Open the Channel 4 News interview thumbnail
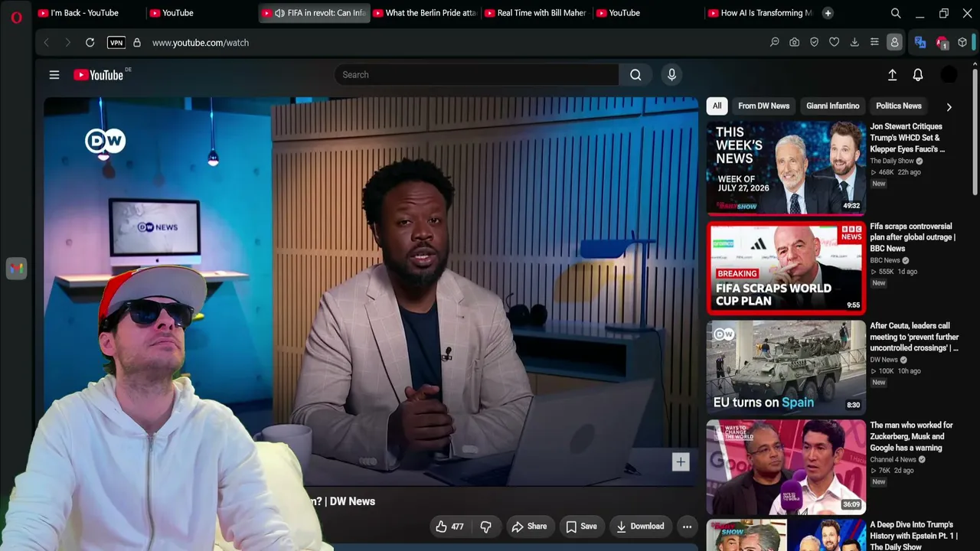980x551 pixels. tap(786, 466)
